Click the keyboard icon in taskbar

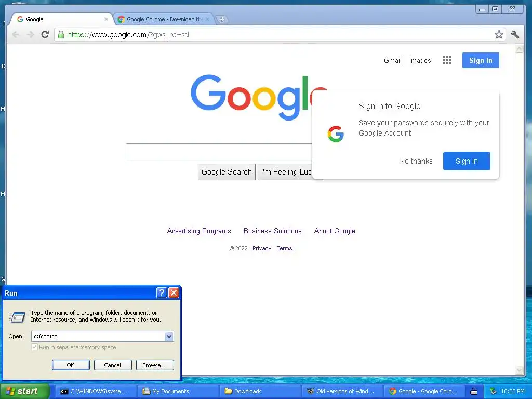[x=474, y=392]
